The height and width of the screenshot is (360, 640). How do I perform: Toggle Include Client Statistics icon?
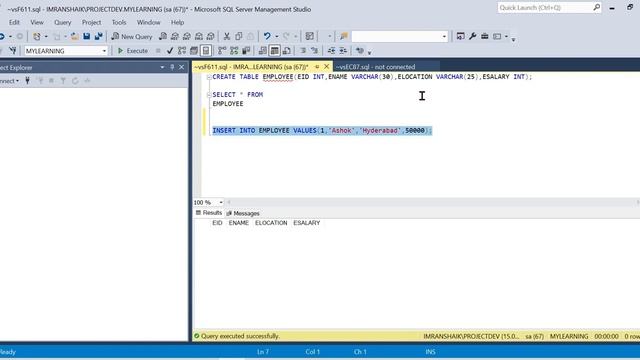click(246, 51)
